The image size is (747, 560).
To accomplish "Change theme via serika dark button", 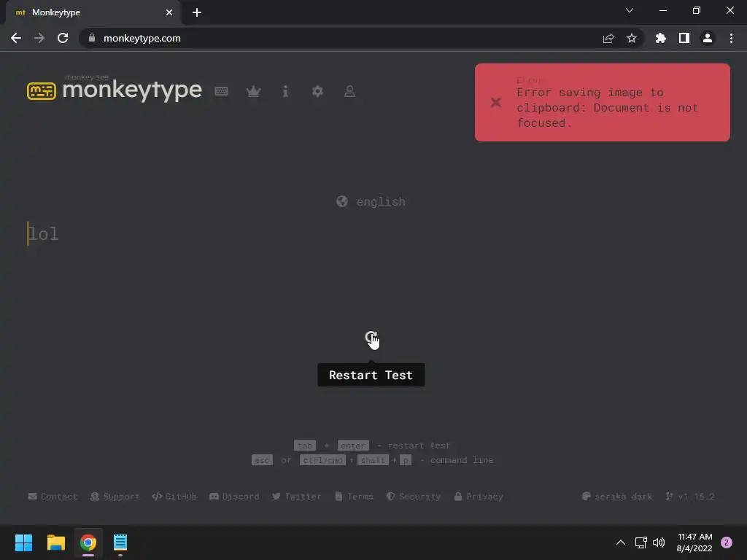I will (617, 496).
